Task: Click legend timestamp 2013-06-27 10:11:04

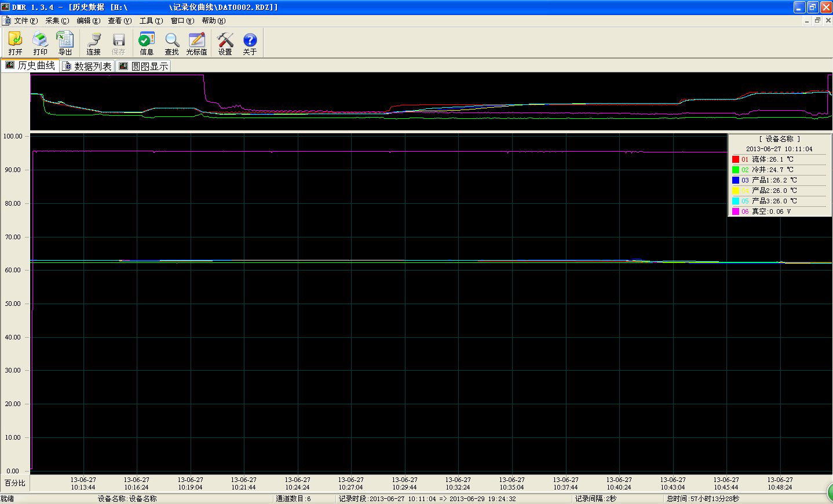Action: tap(779, 149)
